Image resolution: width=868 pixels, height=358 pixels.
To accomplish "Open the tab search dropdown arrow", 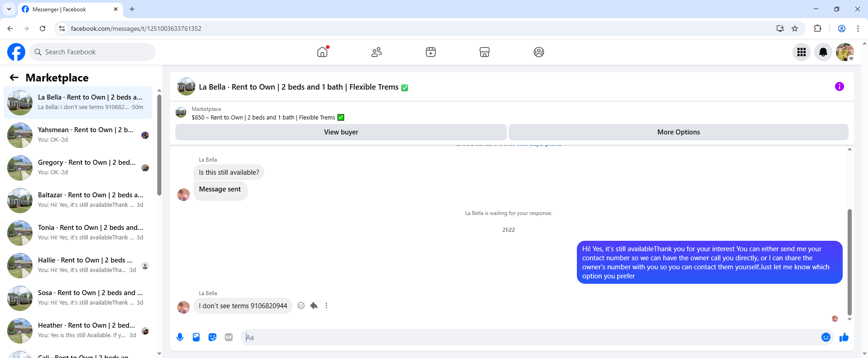I will 9,9.
